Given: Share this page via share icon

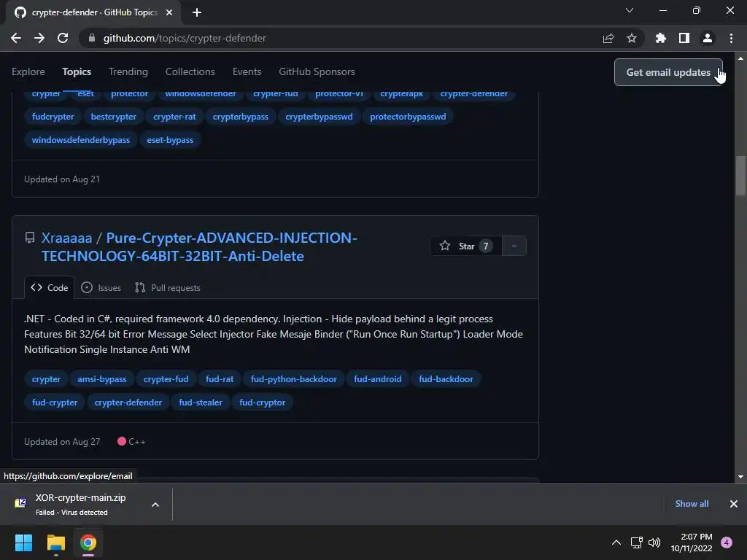Looking at the screenshot, I should [608, 38].
